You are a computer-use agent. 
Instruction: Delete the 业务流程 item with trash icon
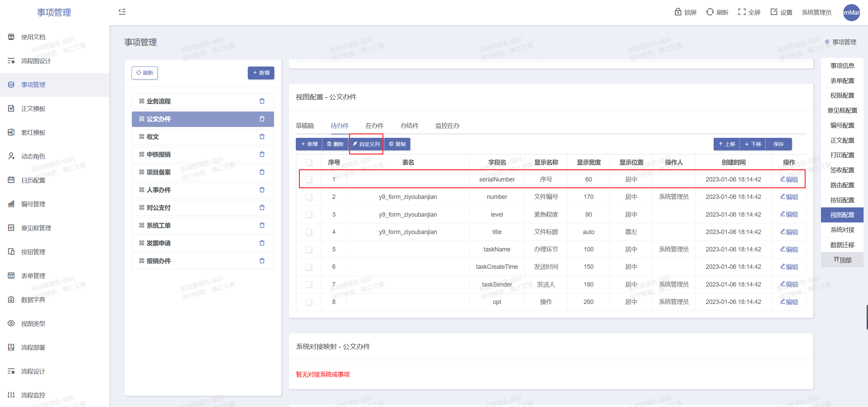pyautogui.click(x=262, y=101)
